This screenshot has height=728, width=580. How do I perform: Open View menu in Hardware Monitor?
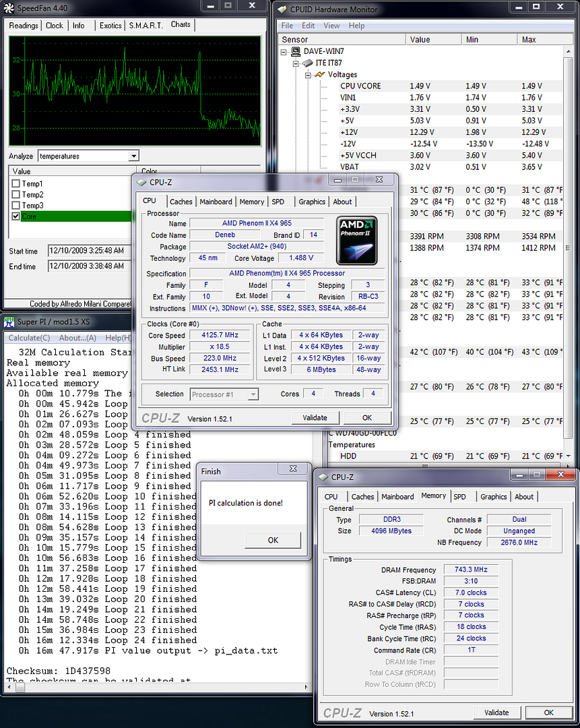click(331, 26)
